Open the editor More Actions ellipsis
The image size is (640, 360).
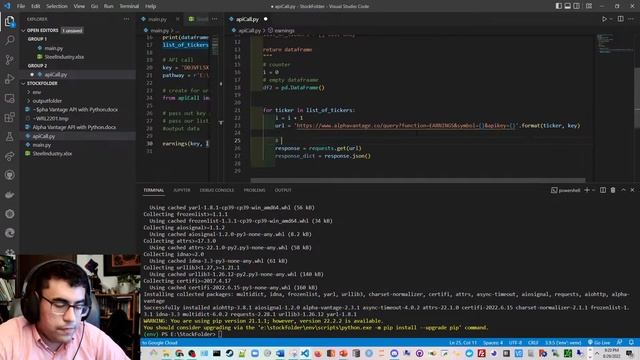(631, 19)
